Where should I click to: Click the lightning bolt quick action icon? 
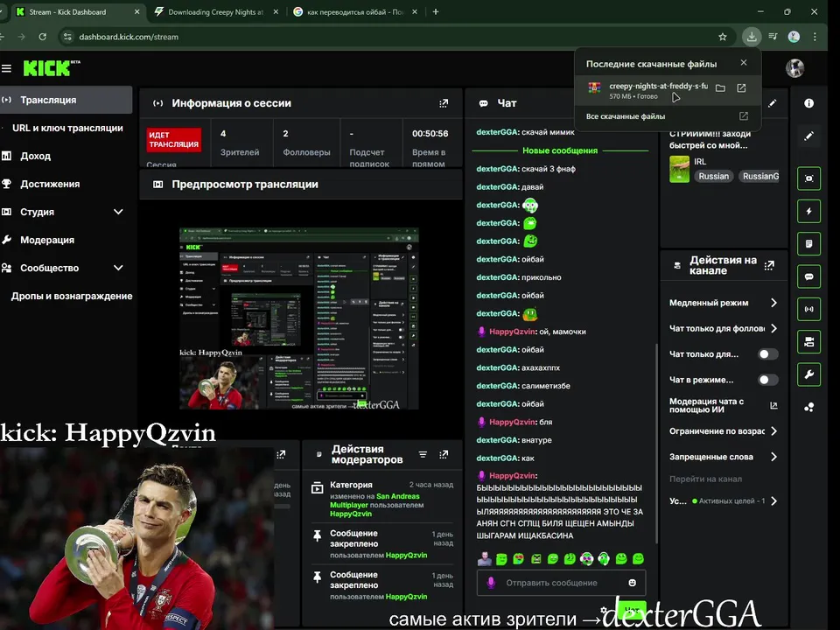point(808,211)
